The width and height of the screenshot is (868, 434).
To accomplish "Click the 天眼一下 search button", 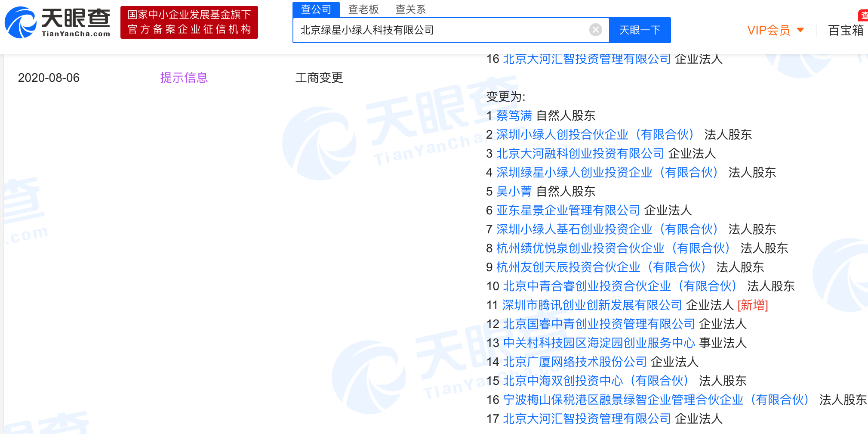I will (x=640, y=30).
